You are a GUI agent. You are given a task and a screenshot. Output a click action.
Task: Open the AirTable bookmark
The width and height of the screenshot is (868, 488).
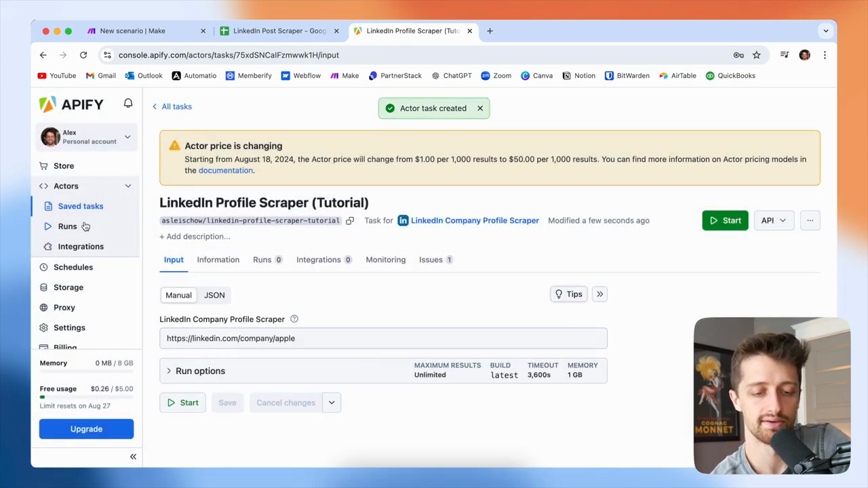(677, 76)
